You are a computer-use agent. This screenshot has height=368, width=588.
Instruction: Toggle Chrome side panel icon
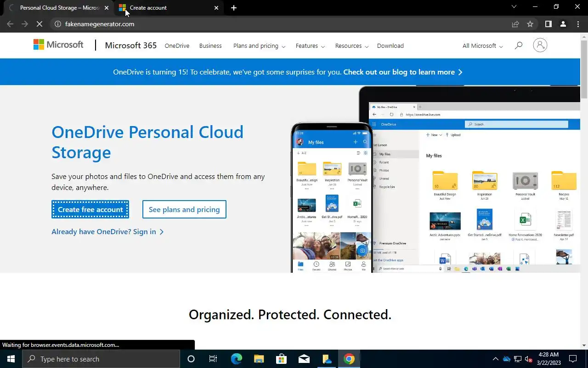548,24
